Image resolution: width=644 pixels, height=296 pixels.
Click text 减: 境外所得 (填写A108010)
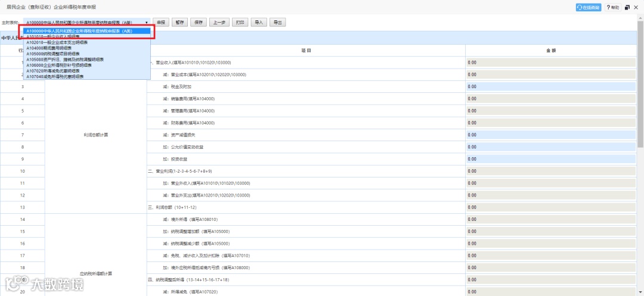click(190, 220)
